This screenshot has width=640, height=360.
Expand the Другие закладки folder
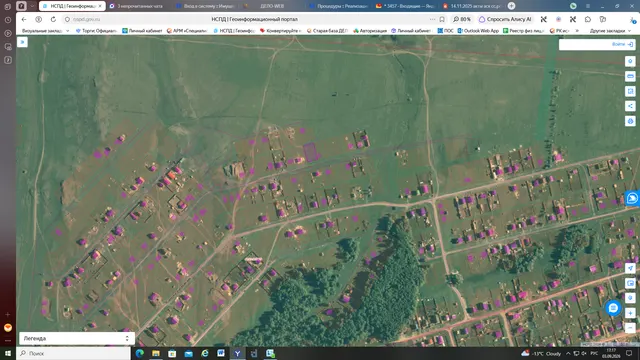point(610,31)
